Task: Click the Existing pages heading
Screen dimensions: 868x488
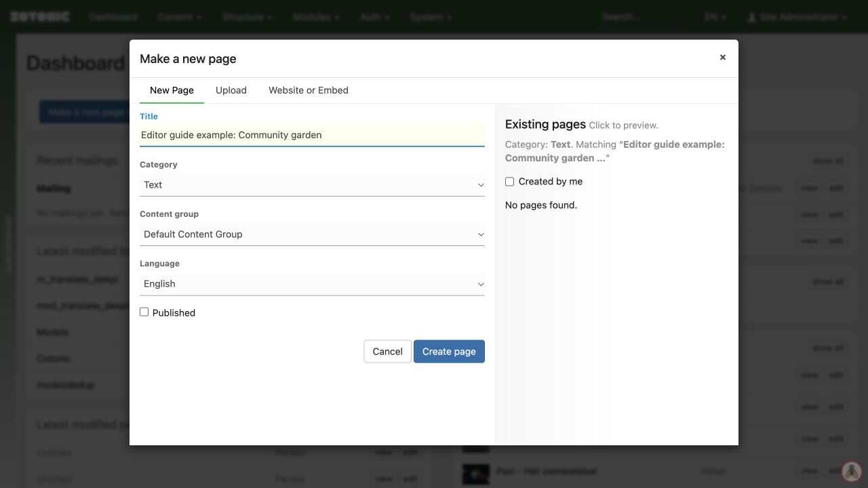Action: (x=545, y=124)
